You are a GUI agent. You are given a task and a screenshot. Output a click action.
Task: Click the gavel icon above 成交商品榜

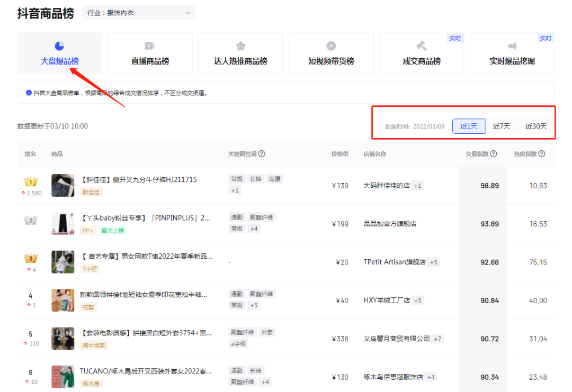[x=422, y=46]
